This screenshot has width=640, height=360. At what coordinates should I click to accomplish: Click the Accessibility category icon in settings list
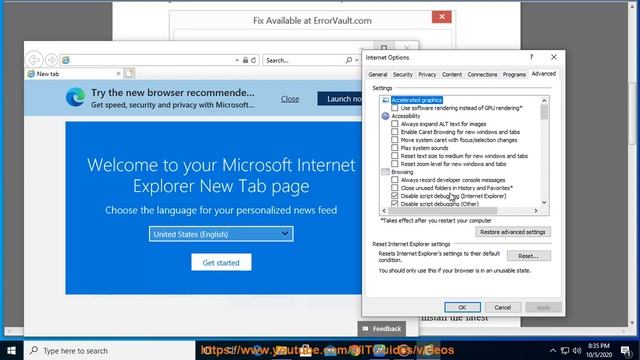tap(385, 116)
